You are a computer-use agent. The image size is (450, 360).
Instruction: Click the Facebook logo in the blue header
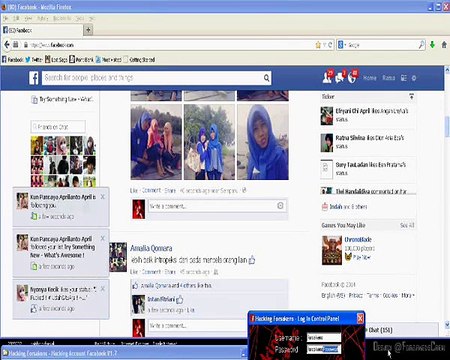[34, 78]
